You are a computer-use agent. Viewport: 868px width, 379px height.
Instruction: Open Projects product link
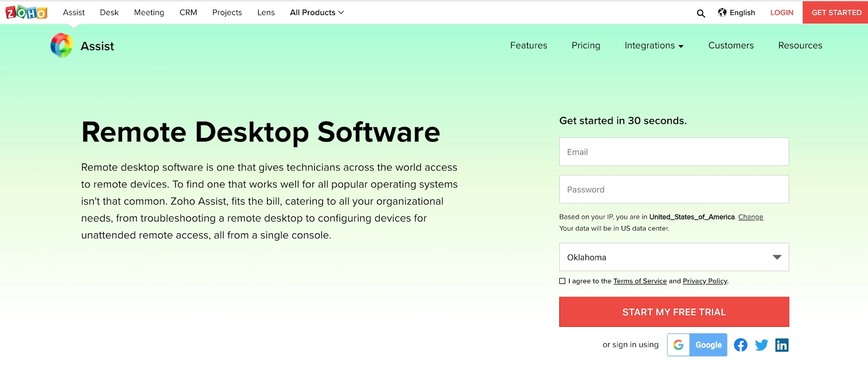pos(227,12)
